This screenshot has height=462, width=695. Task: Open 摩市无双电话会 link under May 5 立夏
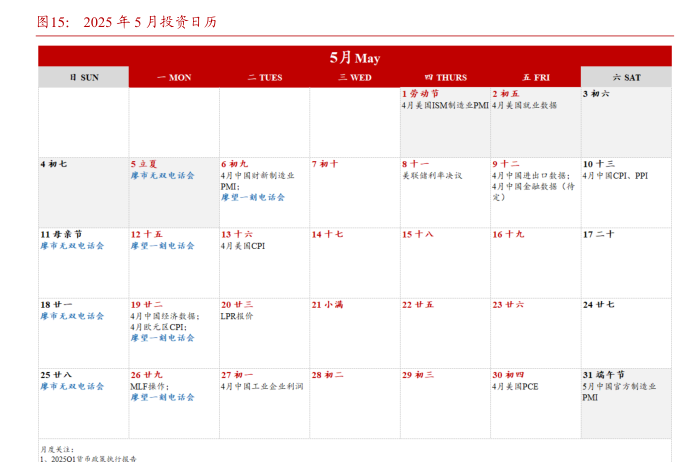click(162, 175)
